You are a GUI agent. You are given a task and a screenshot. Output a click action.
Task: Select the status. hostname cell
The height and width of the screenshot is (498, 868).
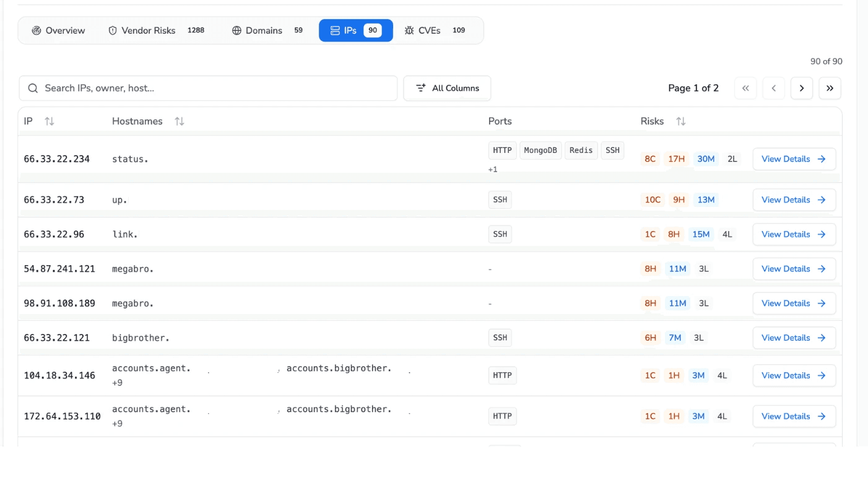[130, 159]
